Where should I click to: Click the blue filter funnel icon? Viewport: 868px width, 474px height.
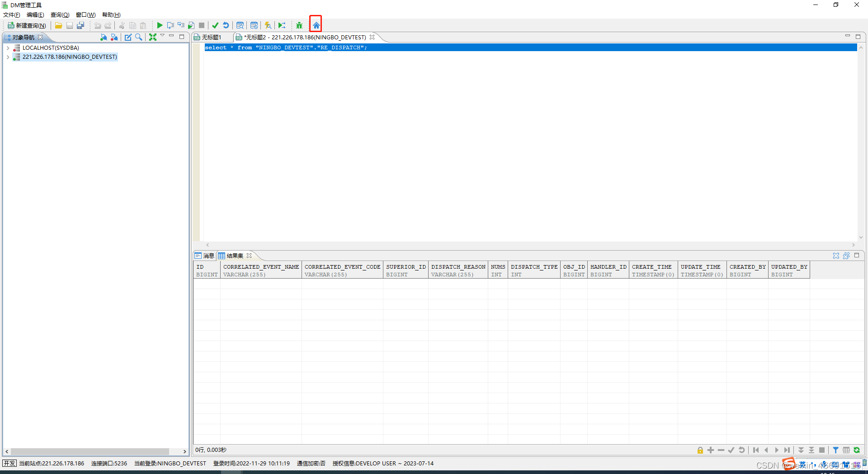point(835,450)
